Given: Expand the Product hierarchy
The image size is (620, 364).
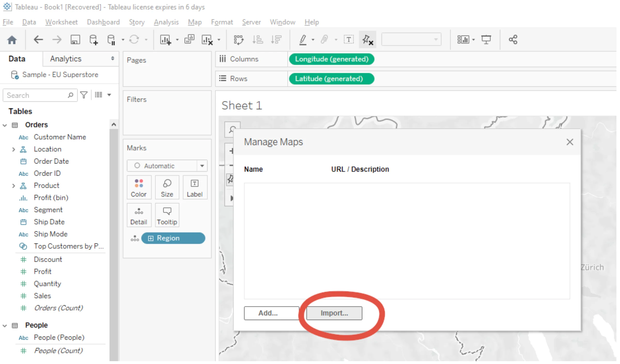Looking at the screenshot, I should tap(14, 186).
